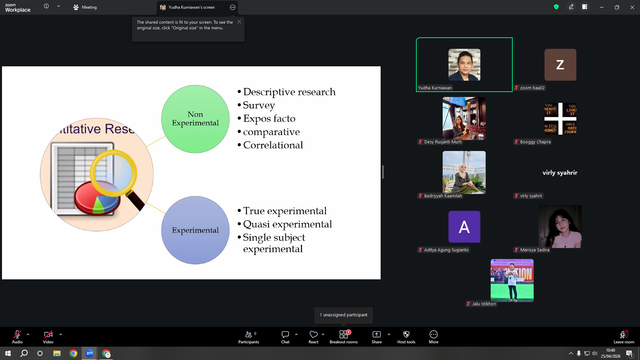Open the dropdown chevron beside the info icon
Screen dimensions: 640x360
coord(58,7)
